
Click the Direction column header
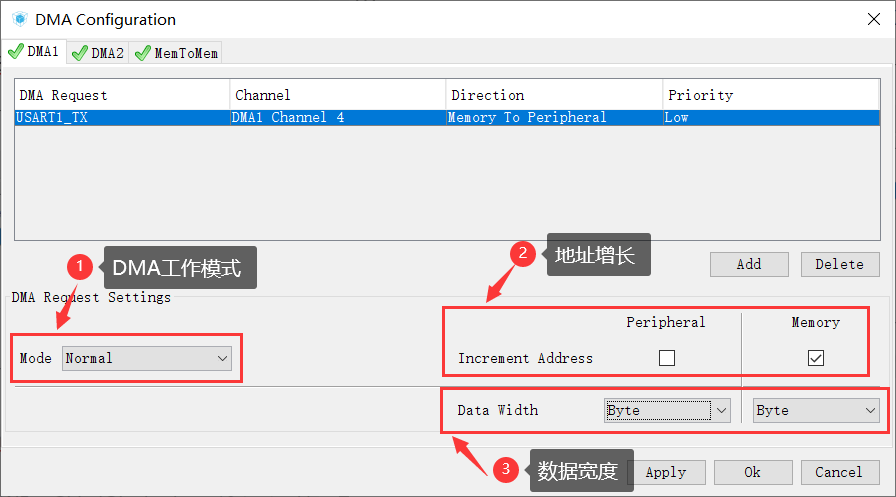tap(554, 95)
